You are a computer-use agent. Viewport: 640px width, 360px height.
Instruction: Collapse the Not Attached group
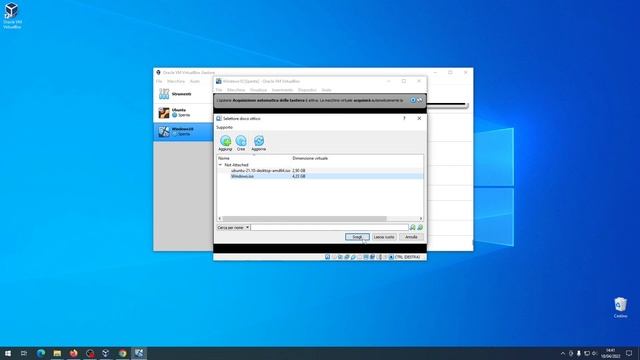coord(220,165)
